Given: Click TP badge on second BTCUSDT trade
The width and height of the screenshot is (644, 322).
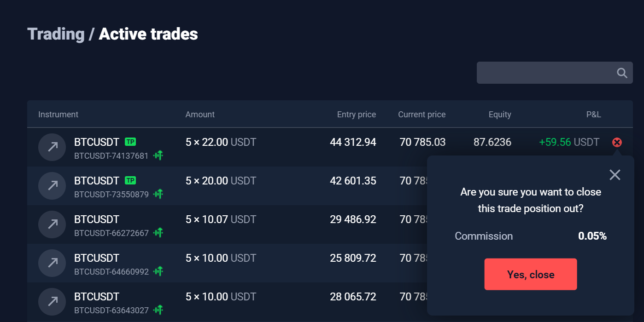Looking at the screenshot, I should [x=130, y=180].
